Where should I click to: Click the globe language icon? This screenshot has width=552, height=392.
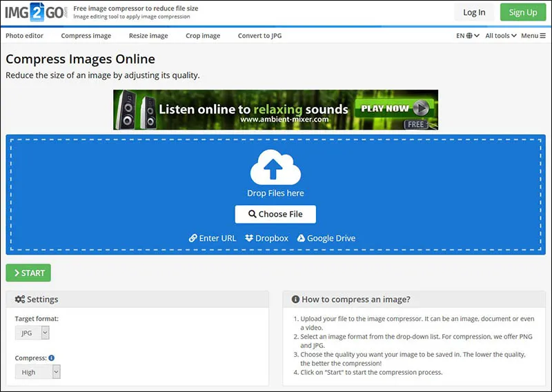coord(469,36)
